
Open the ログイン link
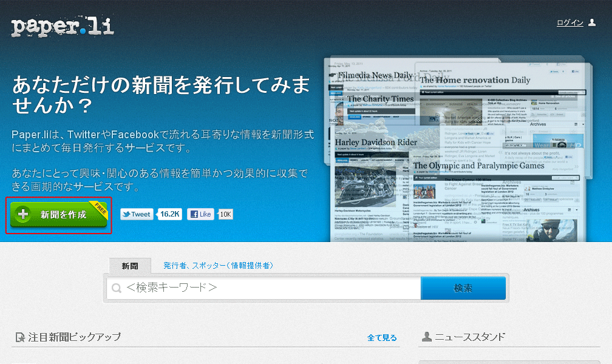[570, 22]
